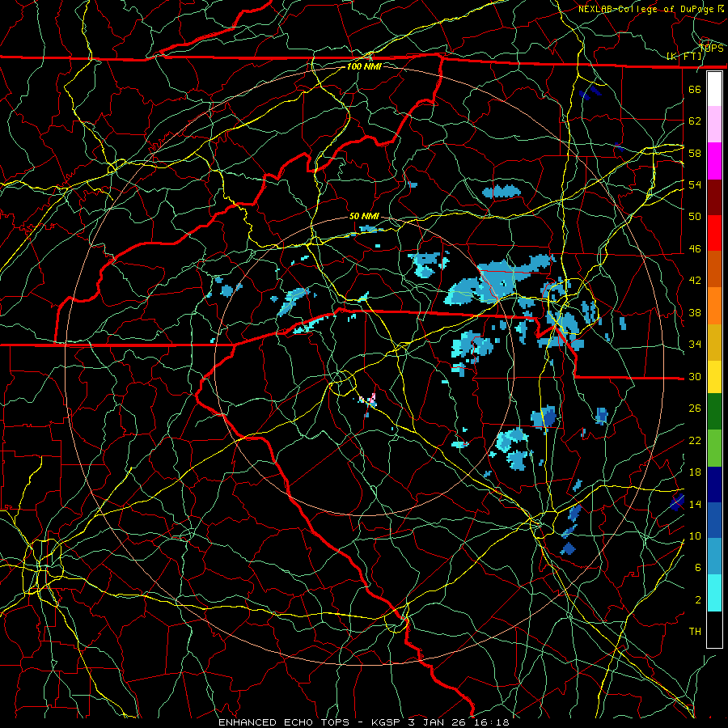Image resolution: width=728 pixels, height=728 pixels.
Task: Click the dark orange legend swatch
Action: point(714,269)
